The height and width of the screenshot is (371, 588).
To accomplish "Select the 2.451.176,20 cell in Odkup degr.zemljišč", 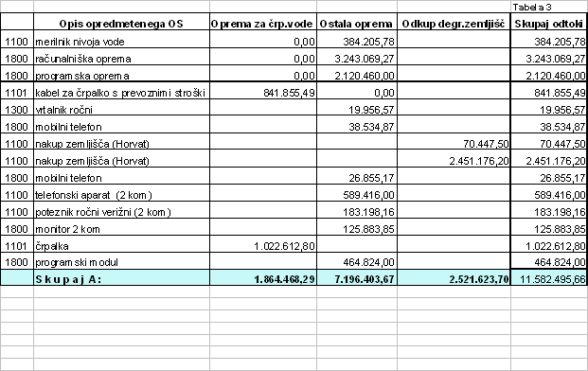I will click(x=454, y=158).
